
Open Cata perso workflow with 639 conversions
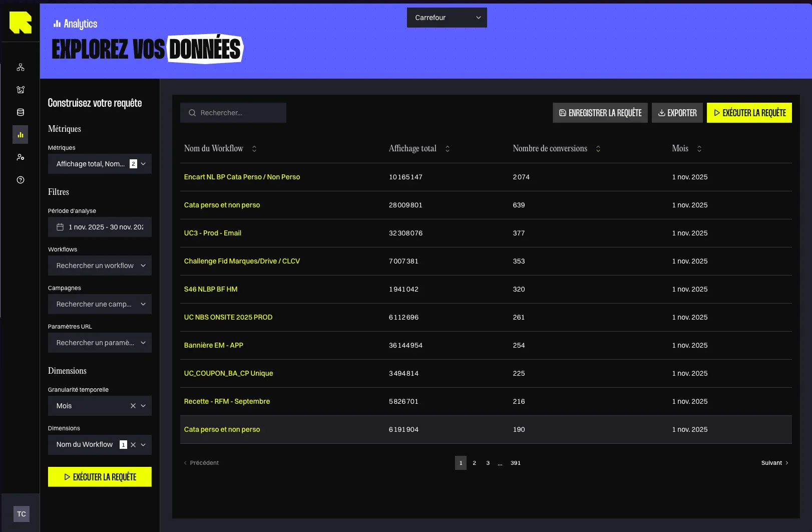(x=222, y=205)
